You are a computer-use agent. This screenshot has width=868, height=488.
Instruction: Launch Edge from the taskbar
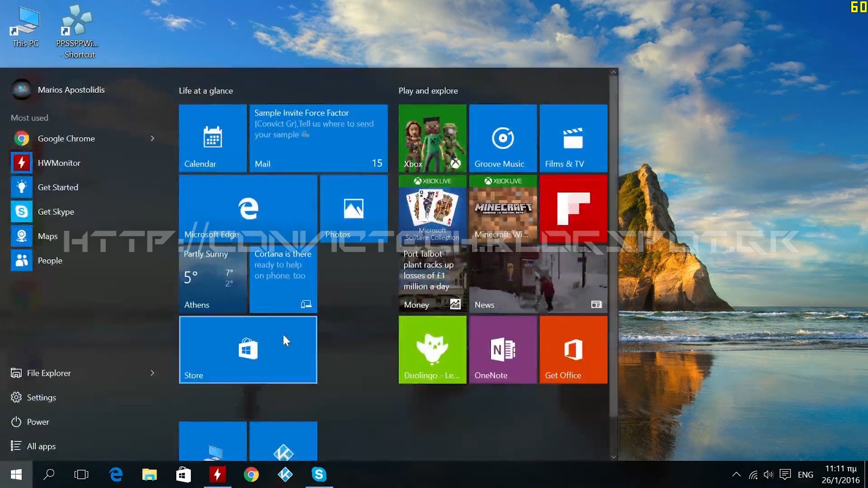pos(116,474)
